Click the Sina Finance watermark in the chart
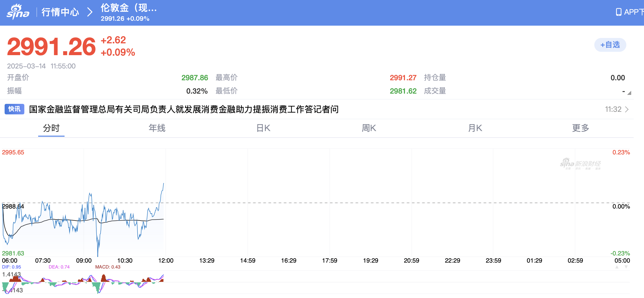Viewport: 644px width, 298px height. [x=580, y=164]
